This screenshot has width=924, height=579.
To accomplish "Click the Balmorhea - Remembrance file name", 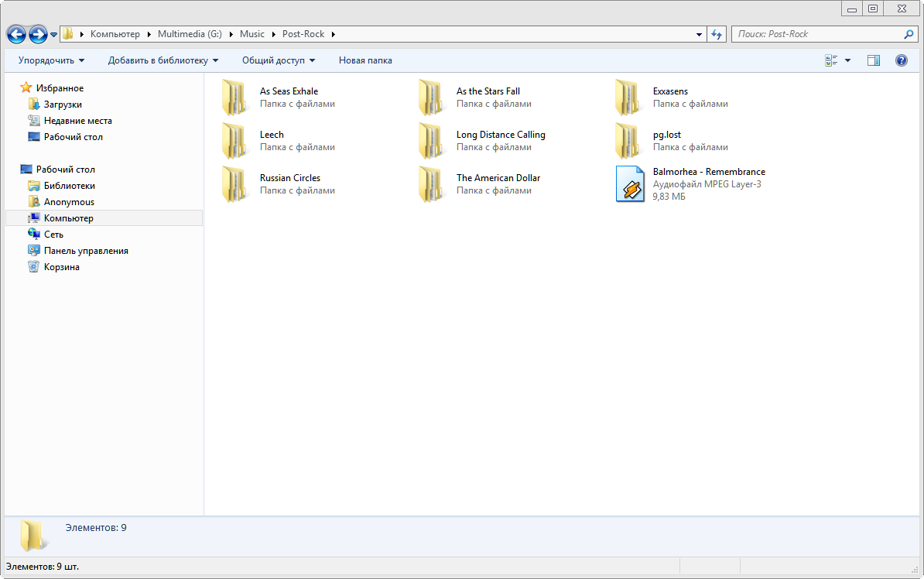I will point(709,172).
